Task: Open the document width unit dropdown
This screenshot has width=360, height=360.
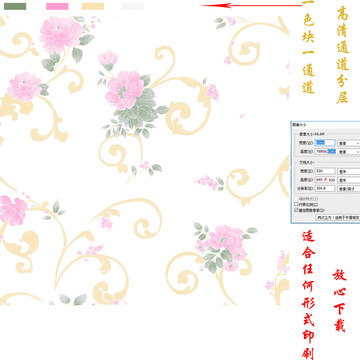Action: [x=349, y=171]
